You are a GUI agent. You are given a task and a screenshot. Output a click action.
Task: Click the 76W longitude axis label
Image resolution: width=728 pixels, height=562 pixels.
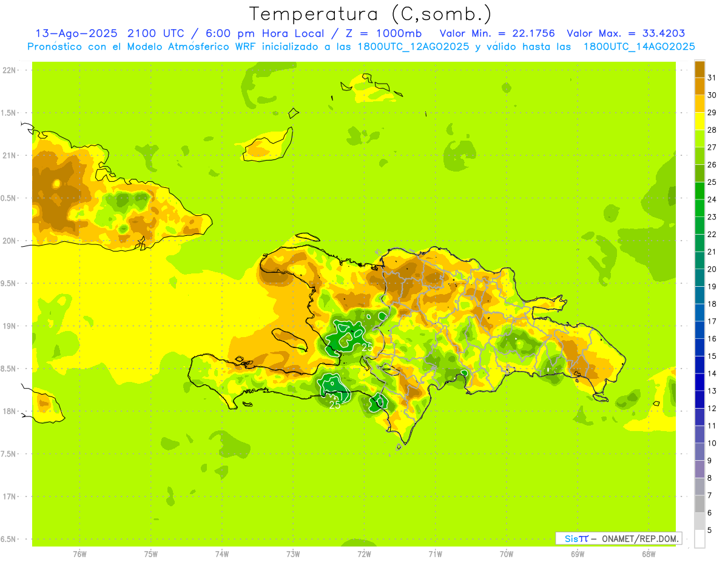tap(79, 554)
